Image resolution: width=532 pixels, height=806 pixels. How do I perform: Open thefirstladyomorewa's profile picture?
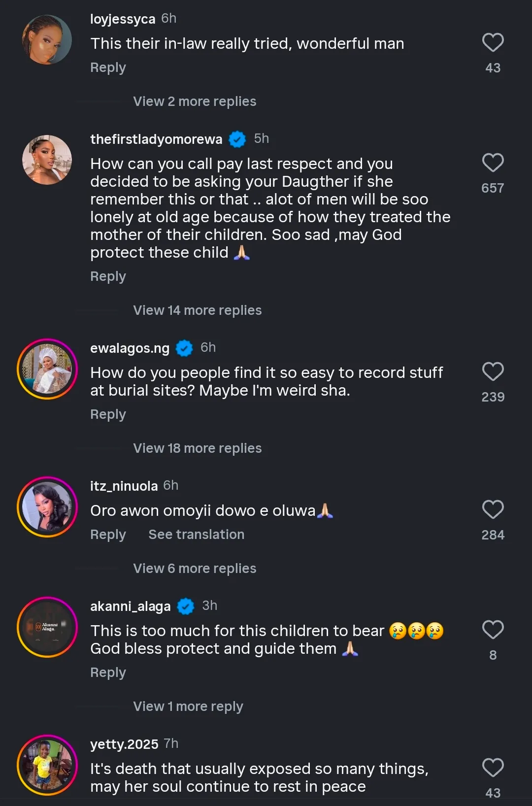pyautogui.click(x=47, y=160)
